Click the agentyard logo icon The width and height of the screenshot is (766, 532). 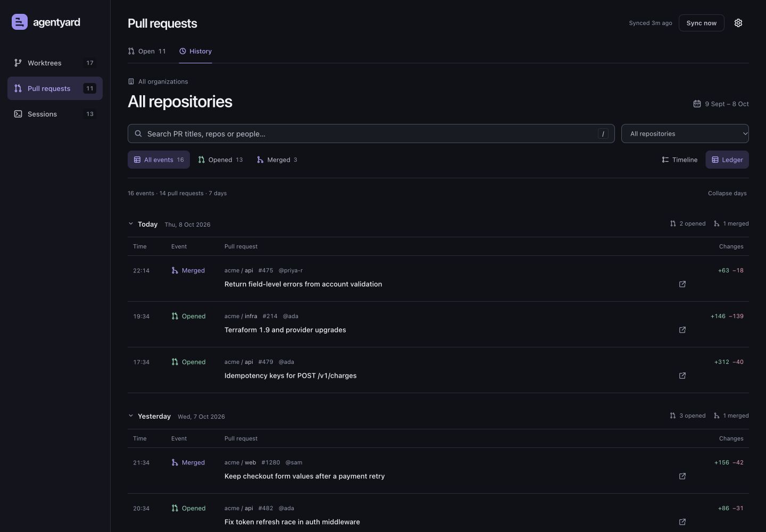tap(20, 22)
